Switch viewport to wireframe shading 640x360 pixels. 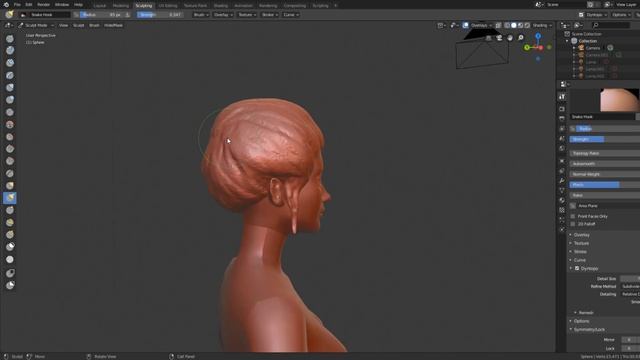507,25
